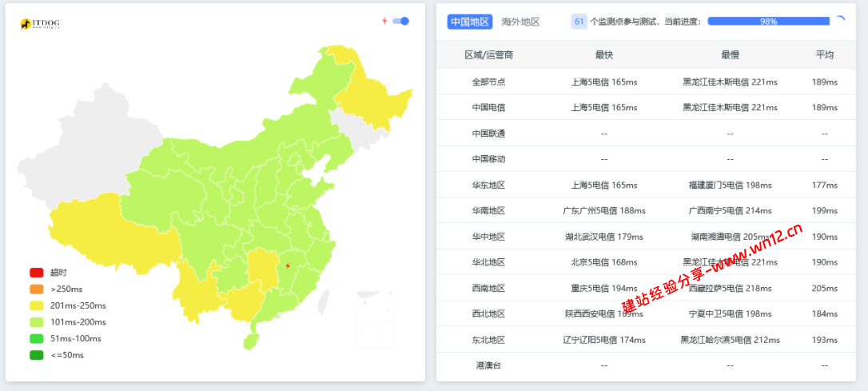Click the ITDOG logo
The width and height of the screenshot is (868, 391).
point(40,24)
